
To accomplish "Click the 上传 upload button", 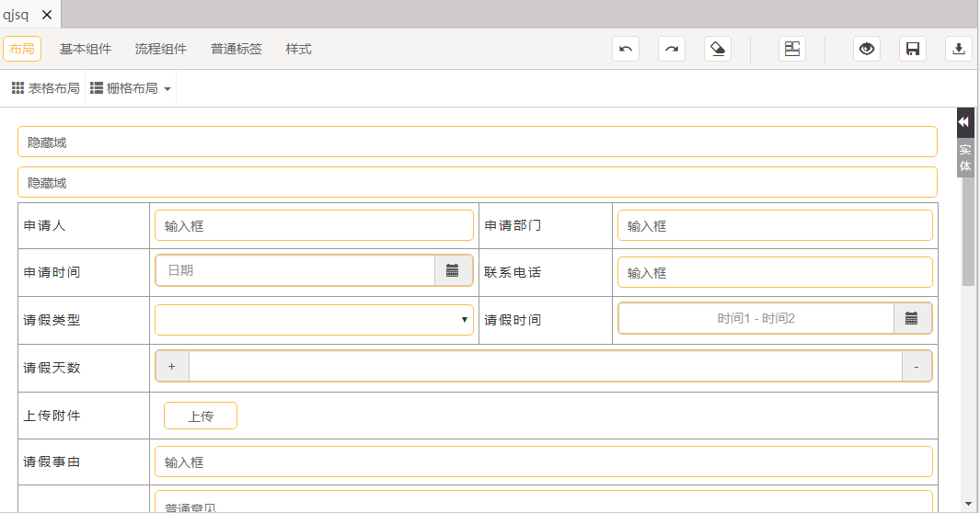I will pyautogui.click(x=201, y=416).
